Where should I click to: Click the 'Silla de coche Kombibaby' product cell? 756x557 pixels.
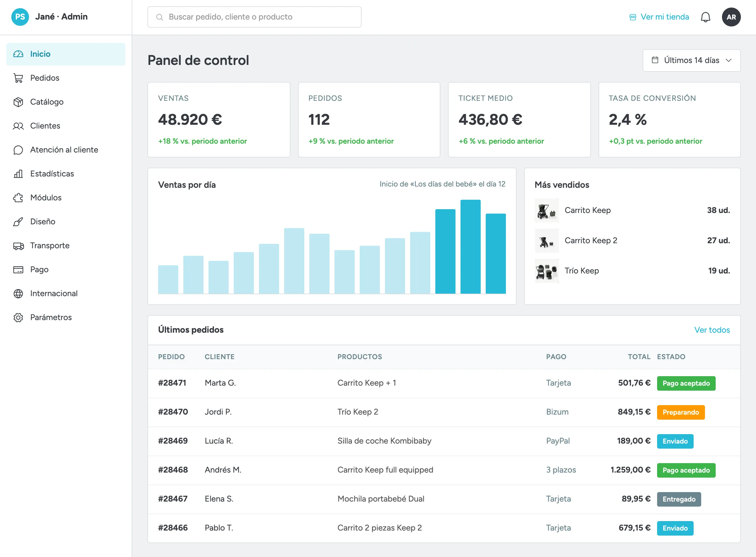(x=384, y=441)
